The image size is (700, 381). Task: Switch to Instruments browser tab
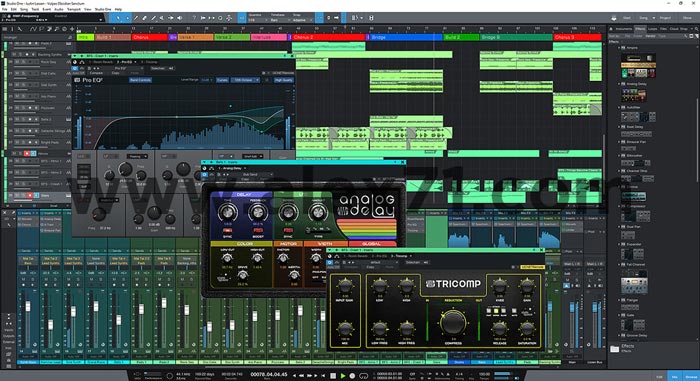click(x=624, y=29)
